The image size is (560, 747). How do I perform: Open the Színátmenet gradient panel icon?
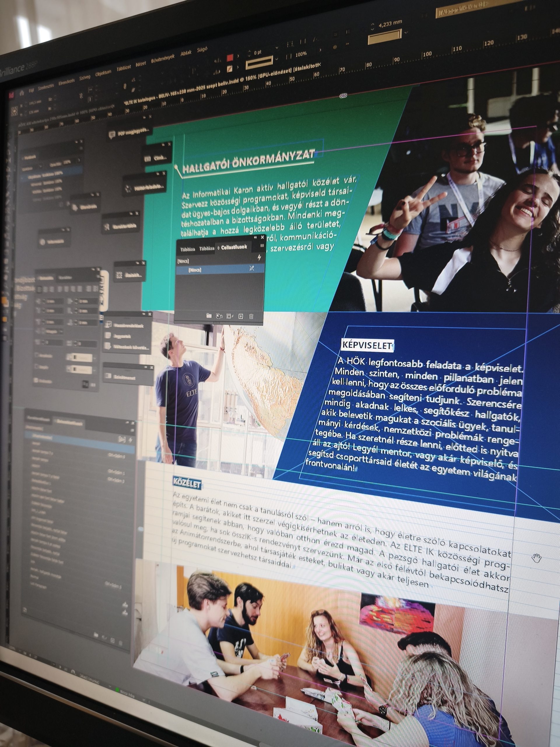coord(108,376)
